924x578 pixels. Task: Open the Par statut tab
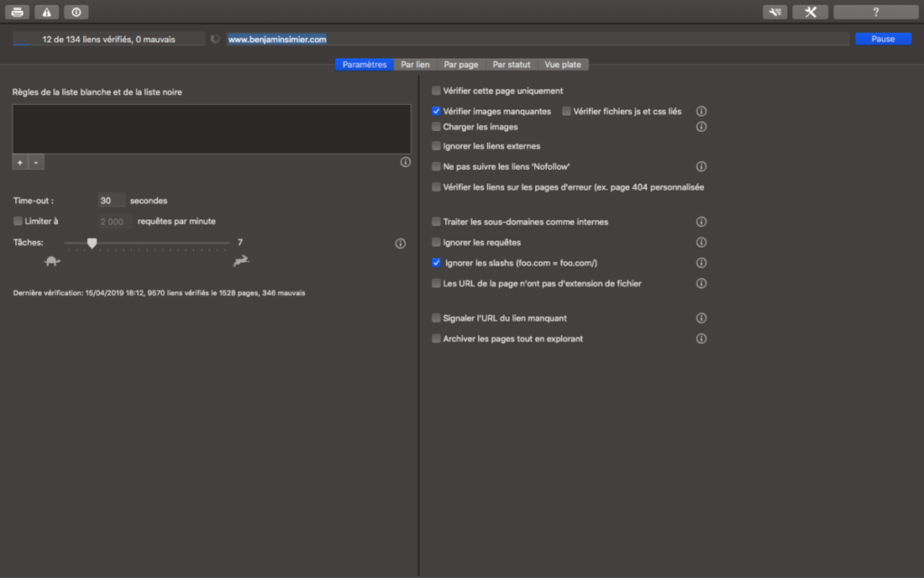pos(512,65)
